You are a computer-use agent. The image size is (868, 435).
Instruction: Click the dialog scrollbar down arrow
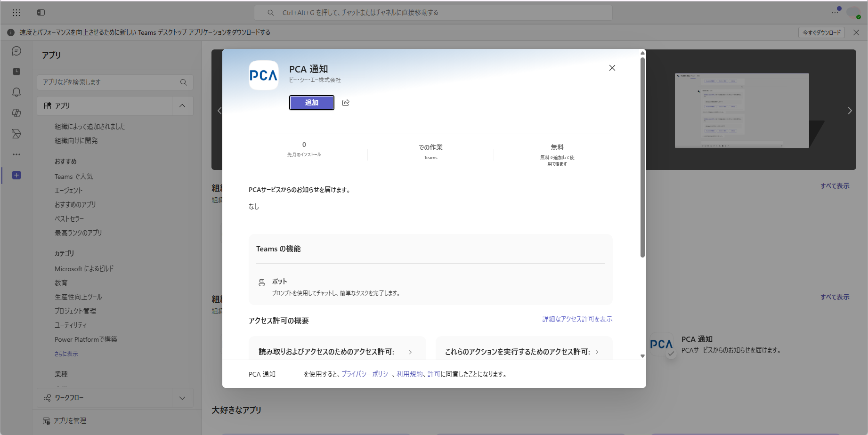642,356
